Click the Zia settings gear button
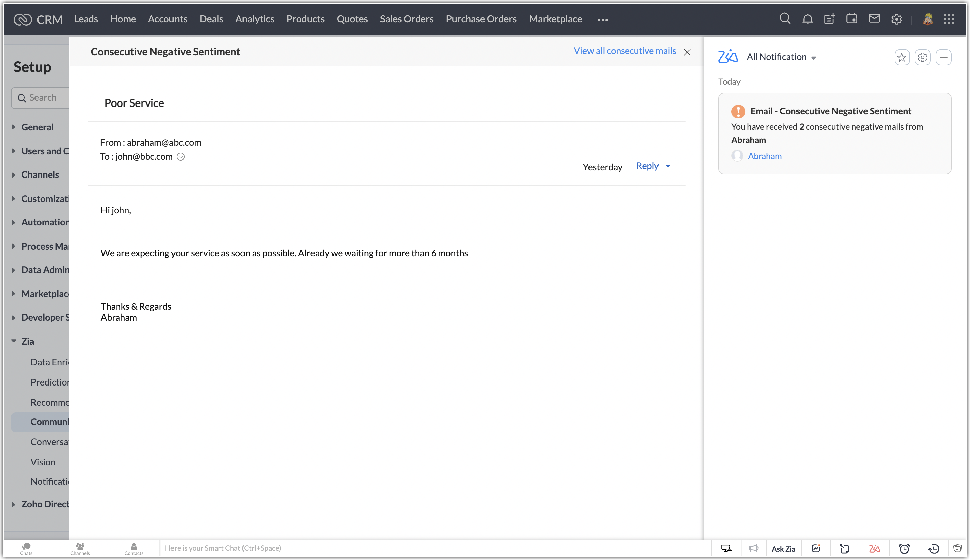The image size is (970, 560). pyautogui.click(x=922, y=57)
